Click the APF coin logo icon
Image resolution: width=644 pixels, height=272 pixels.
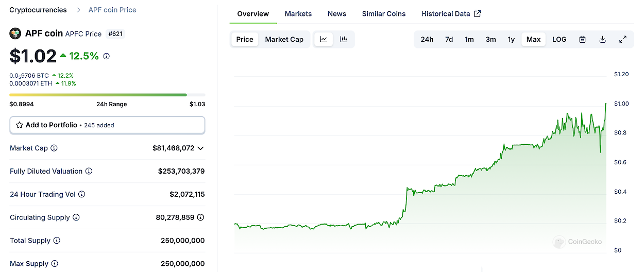click(15, 33)
